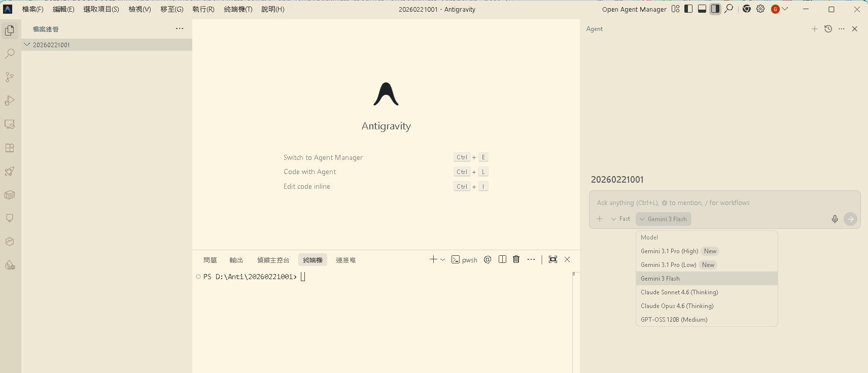
Task: Open terminal panel more actions ellipsis
Action: tap(531, 259)
